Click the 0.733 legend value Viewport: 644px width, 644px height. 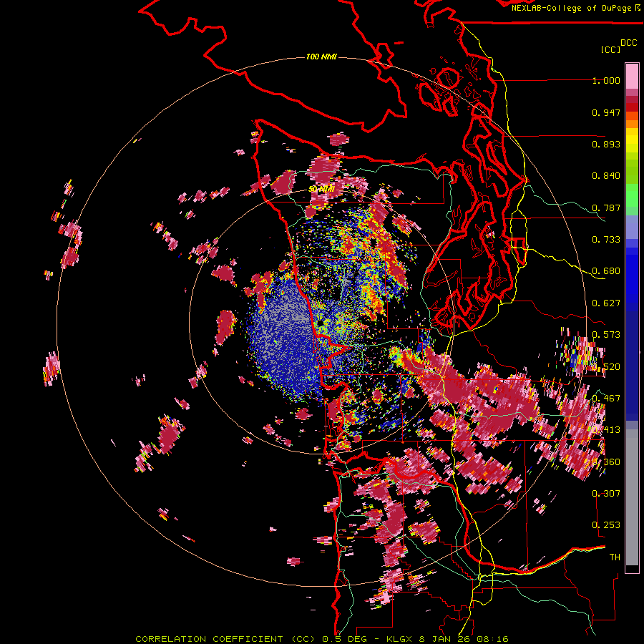[x=606, y=240]
